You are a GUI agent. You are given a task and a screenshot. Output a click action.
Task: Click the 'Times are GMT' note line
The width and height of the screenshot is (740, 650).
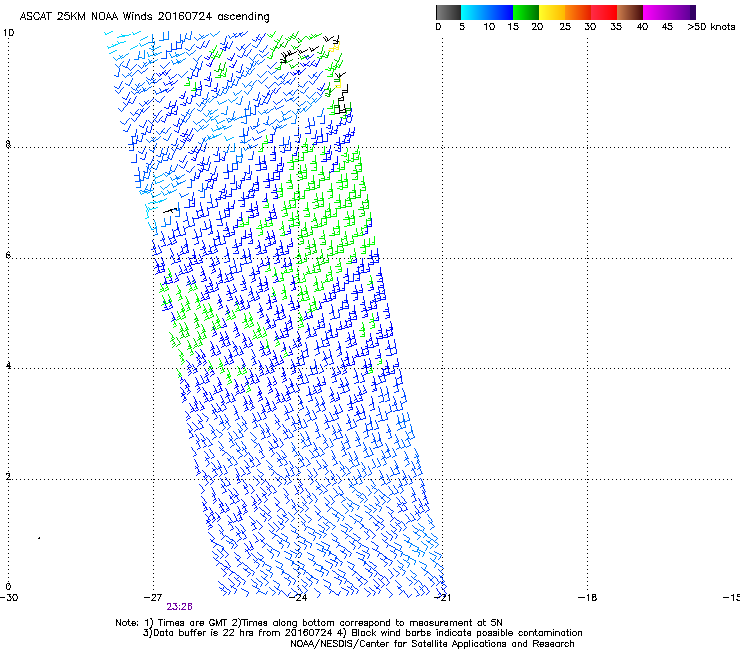tap(309, 623)
